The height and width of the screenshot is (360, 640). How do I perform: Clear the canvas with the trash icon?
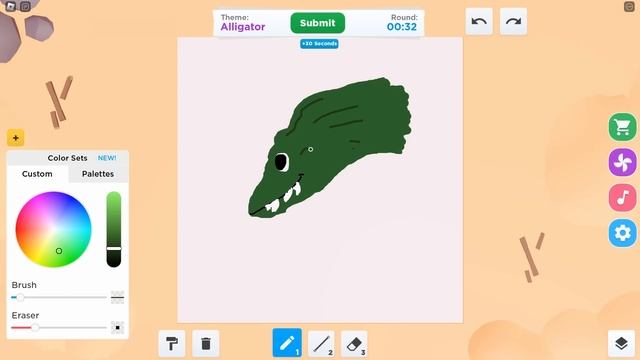[x=206, y=344]
